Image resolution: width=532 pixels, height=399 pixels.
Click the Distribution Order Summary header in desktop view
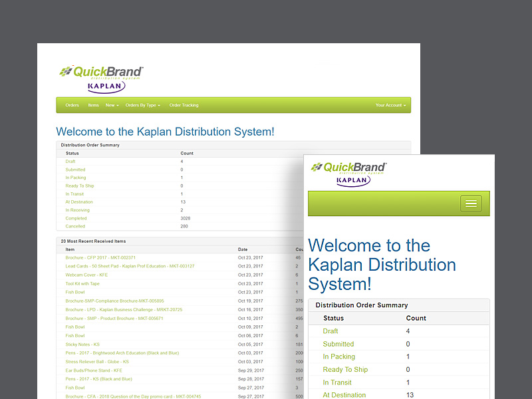point(90,145)
